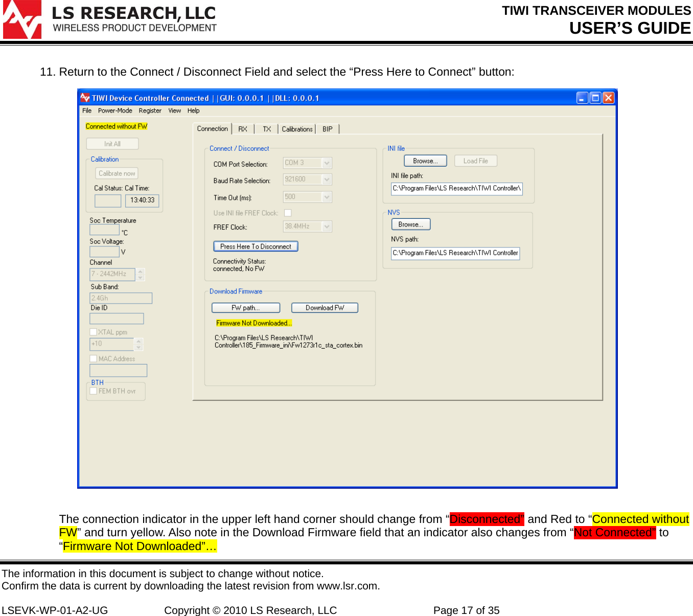Click the MAC Address input field
This screenshot has width=693, height=616.
click(x=119, y=371)
